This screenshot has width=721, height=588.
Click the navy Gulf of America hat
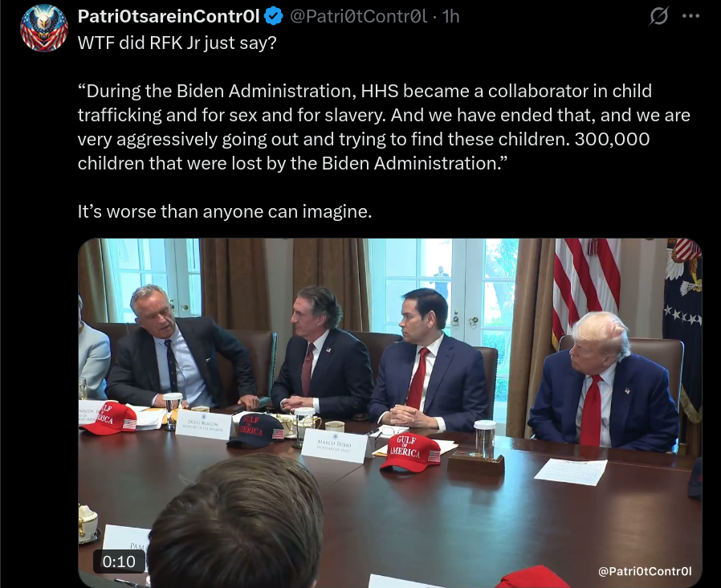click(x=255, y=431)
